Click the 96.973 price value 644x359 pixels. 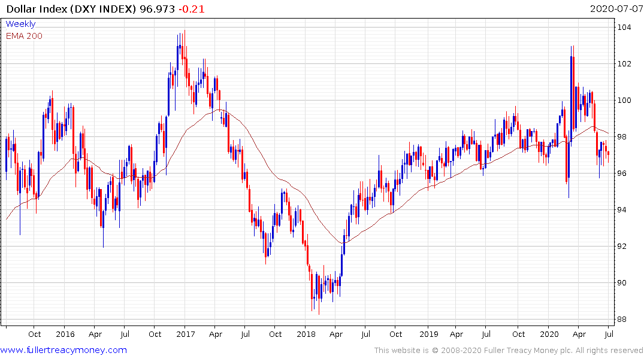158,9
